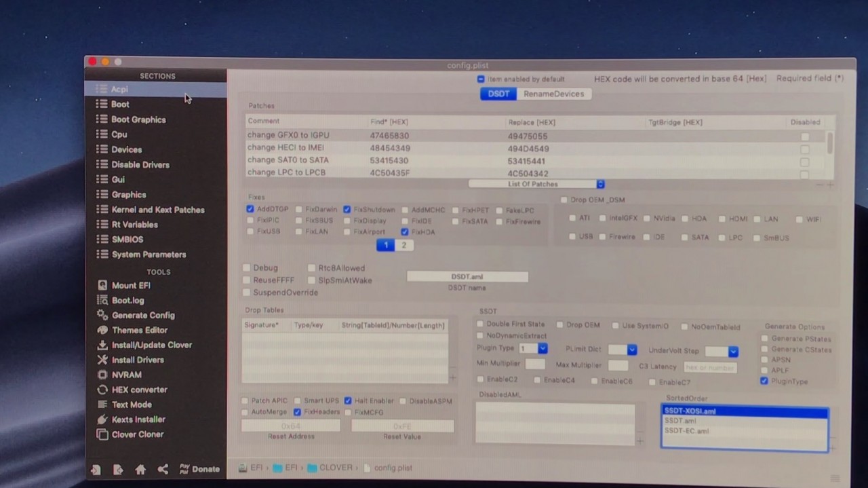Open the SMBIOS section icon
This screenshot has height=488, width=868.
(x=102, y=240)
